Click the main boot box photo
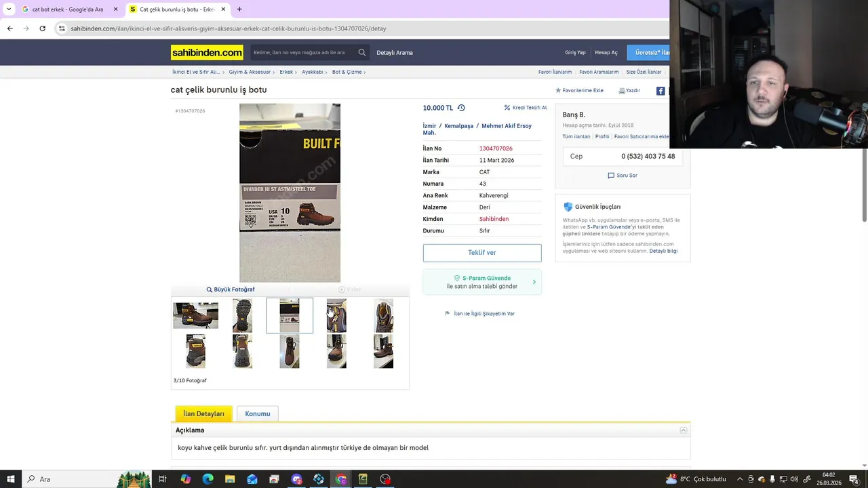 290,192
